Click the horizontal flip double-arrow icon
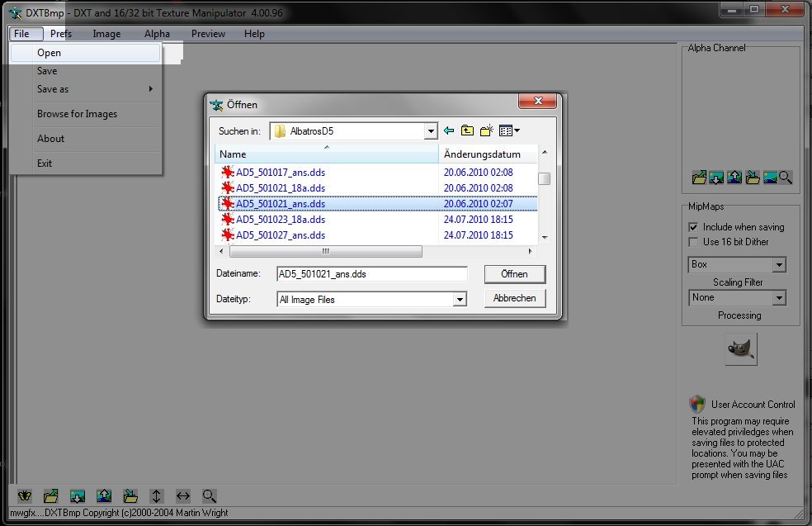 tap(183, 495)
